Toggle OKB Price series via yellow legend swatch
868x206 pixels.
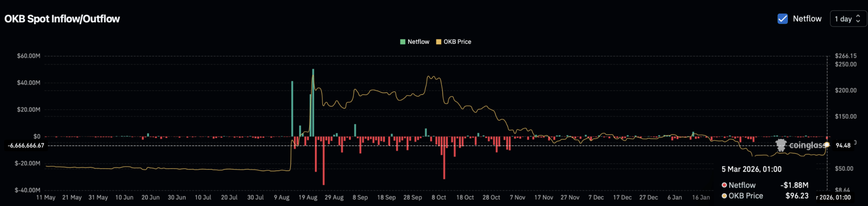pyautogui.click(x=439, y=42)
